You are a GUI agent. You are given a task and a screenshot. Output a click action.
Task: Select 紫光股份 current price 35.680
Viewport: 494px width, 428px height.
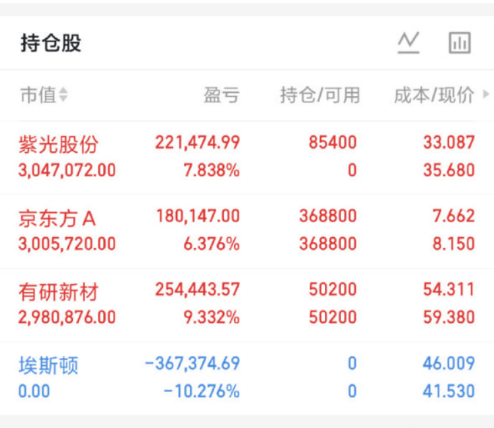449,170
